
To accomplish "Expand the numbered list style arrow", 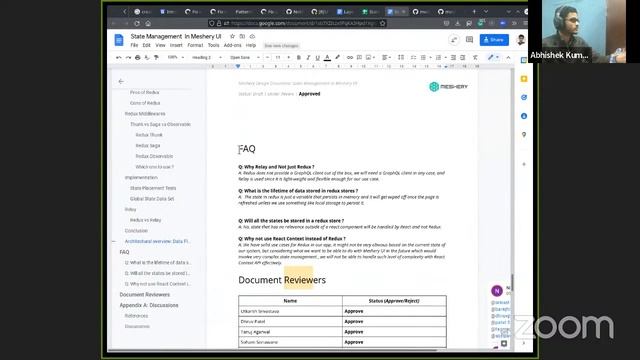I will coord(445,58).
